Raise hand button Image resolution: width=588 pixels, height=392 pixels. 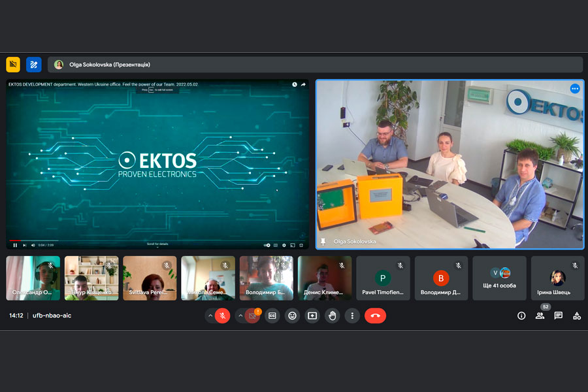[333, 316]
